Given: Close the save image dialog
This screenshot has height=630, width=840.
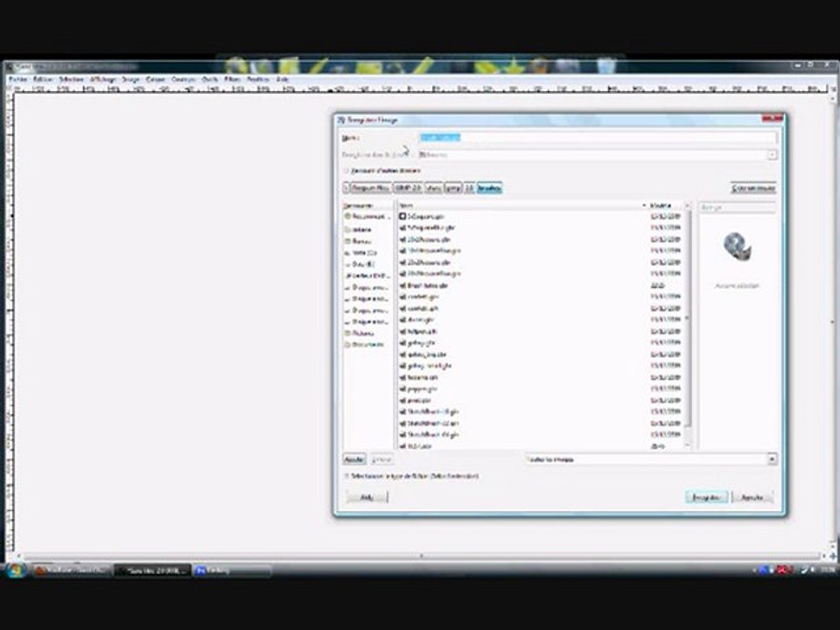Looking at the screenshot, I should pyautogui.click(x=772, y=118).
